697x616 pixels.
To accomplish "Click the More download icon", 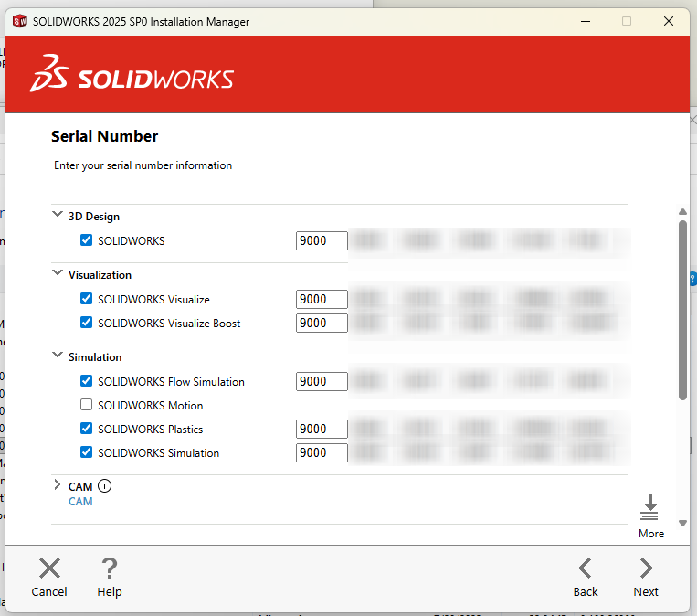I will (649, 507).
